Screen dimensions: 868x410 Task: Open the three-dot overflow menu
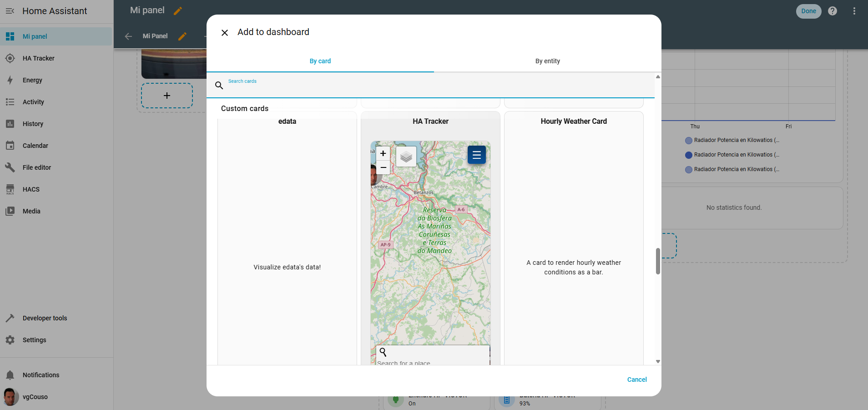tap(854, 11)
